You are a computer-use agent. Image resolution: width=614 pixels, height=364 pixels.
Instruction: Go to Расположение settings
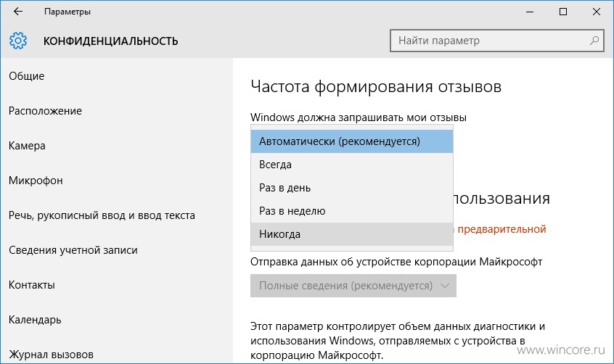pos(45,111)
